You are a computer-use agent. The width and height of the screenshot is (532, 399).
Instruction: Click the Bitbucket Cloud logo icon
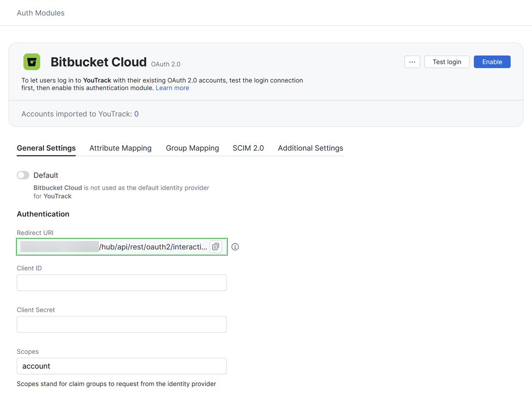(32, 62)
